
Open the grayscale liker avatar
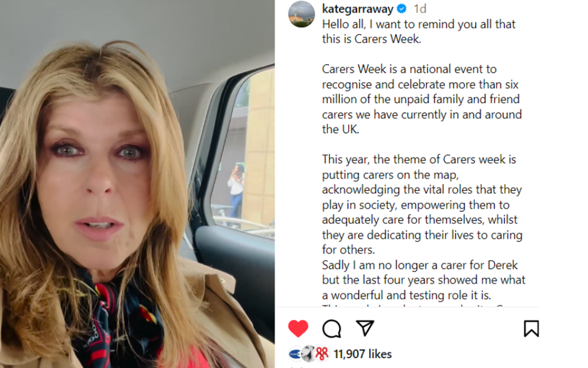click(308, 354)
